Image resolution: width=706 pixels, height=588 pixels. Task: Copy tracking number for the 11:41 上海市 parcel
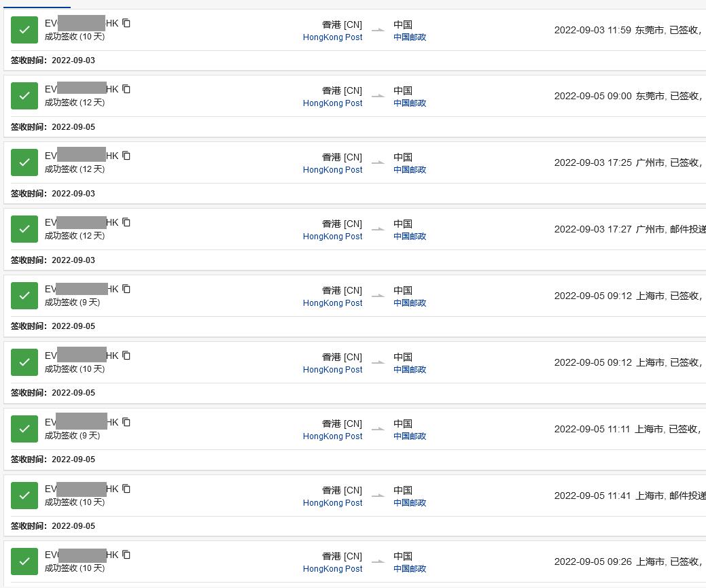click(x=126, y=489)
